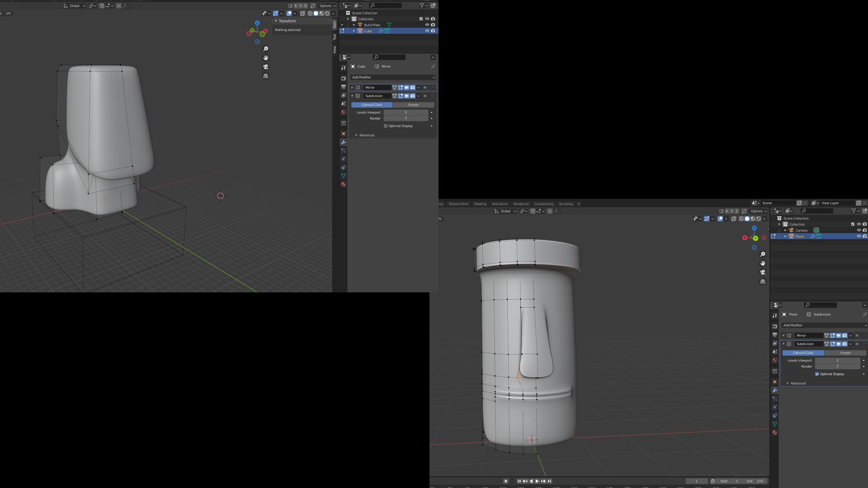Screen dimensions: 868x488
Task: Toggle camera view icon in Plane window viewport
Action: [x=763, y=272]
